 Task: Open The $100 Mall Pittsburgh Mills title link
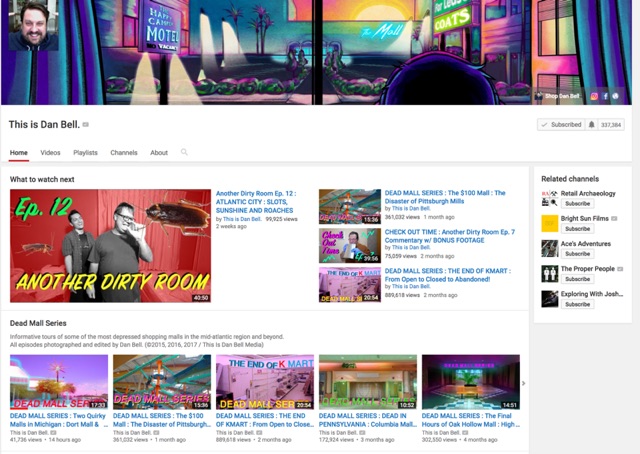coord(445,197)
